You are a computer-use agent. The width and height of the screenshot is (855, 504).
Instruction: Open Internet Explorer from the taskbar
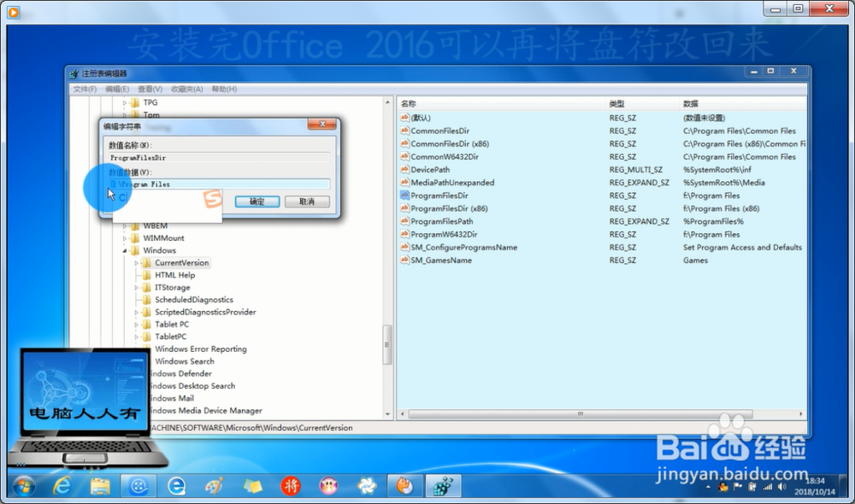62,485
